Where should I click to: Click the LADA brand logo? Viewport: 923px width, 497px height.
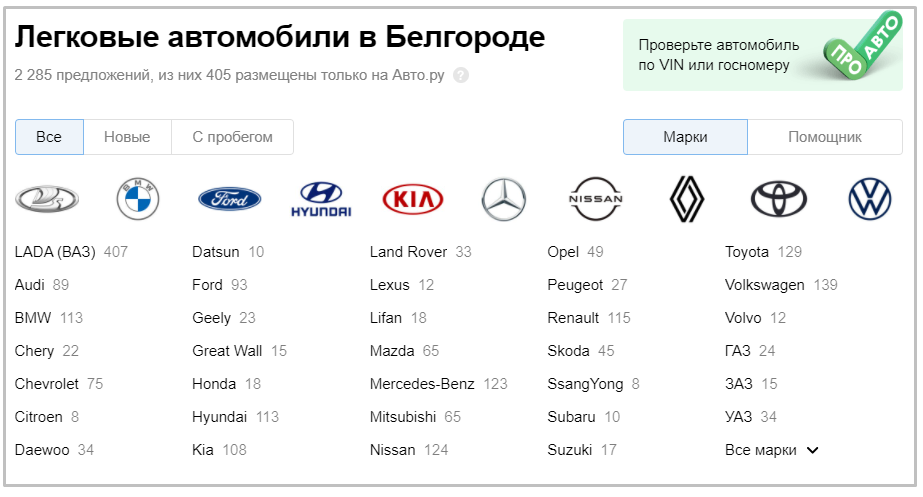(x=47, y=199)
